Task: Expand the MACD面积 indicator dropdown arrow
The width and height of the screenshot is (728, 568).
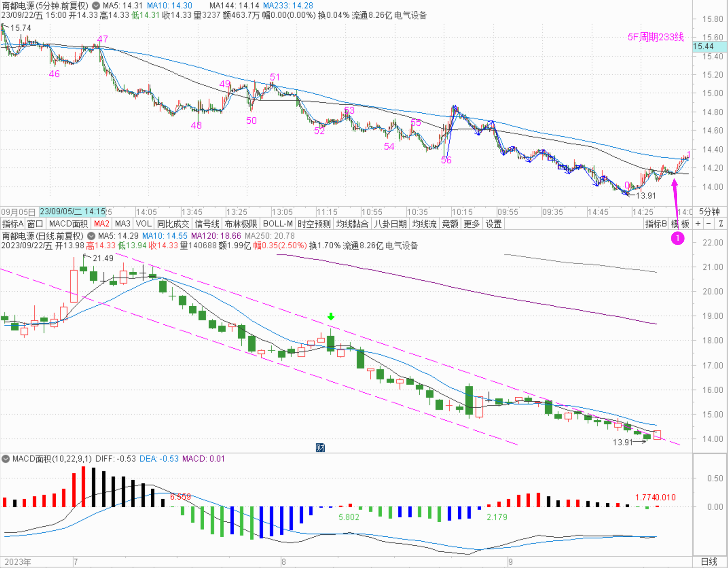Action: [5, 459]
